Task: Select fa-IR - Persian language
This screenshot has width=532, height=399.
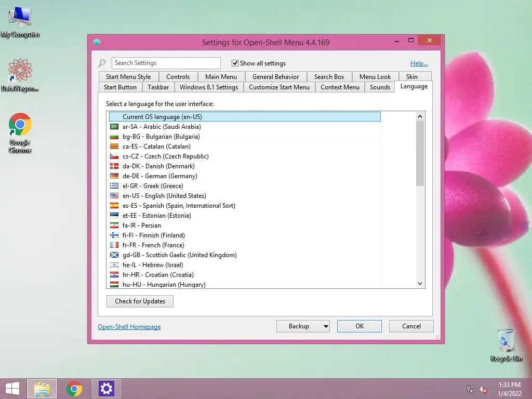Action: point(245,225)
